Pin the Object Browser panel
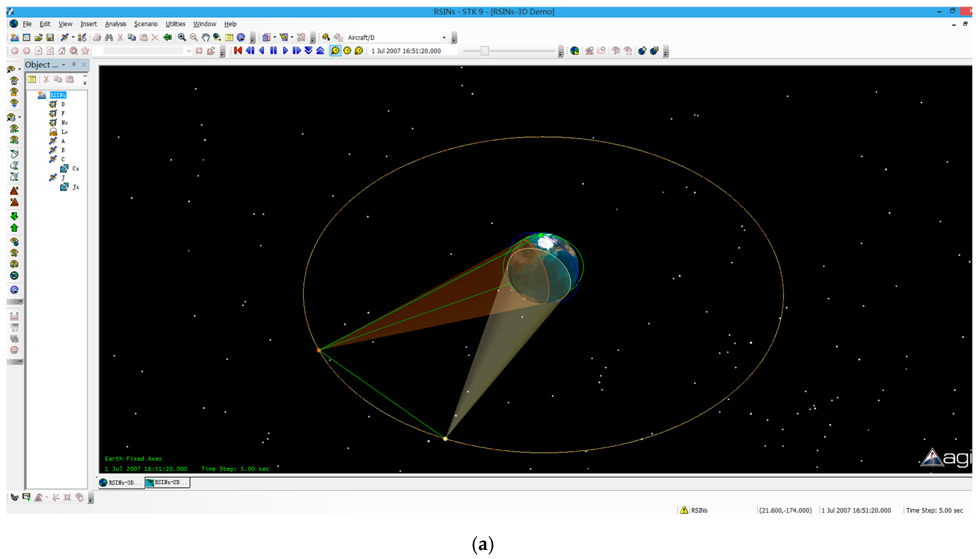Viewport: 980px width, 559px height. tap(74, 64)
